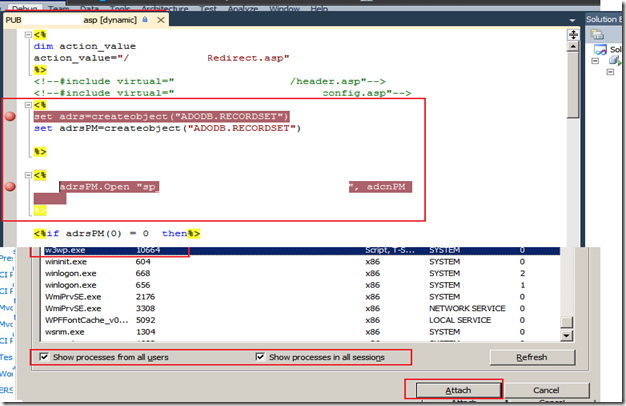Click the Attach button

coord(454,389)
